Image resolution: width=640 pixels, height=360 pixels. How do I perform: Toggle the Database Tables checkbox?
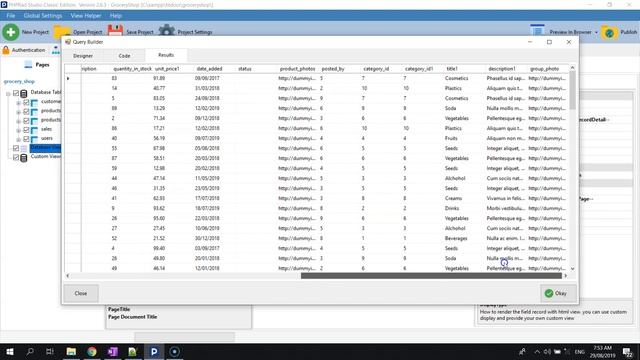[x=16, y=93]
